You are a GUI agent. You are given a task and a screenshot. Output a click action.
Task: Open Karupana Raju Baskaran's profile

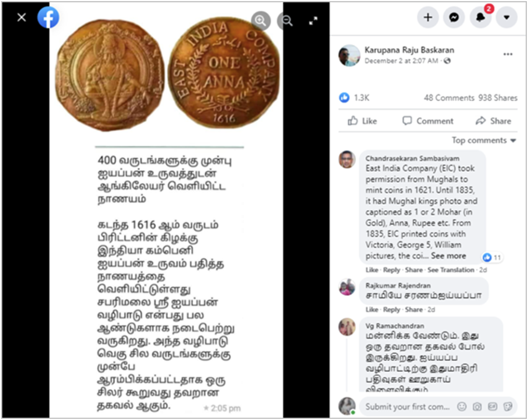click(x=409, y=50)
